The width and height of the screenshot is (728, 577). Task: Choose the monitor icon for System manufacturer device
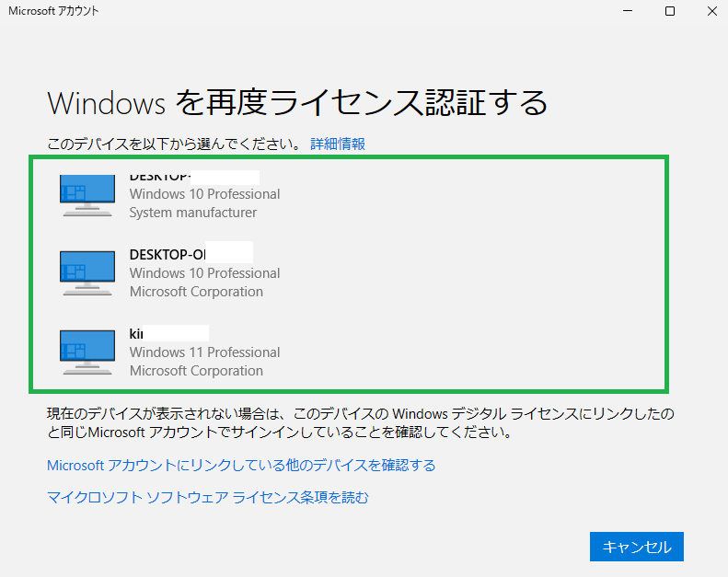tap(87, 195)
